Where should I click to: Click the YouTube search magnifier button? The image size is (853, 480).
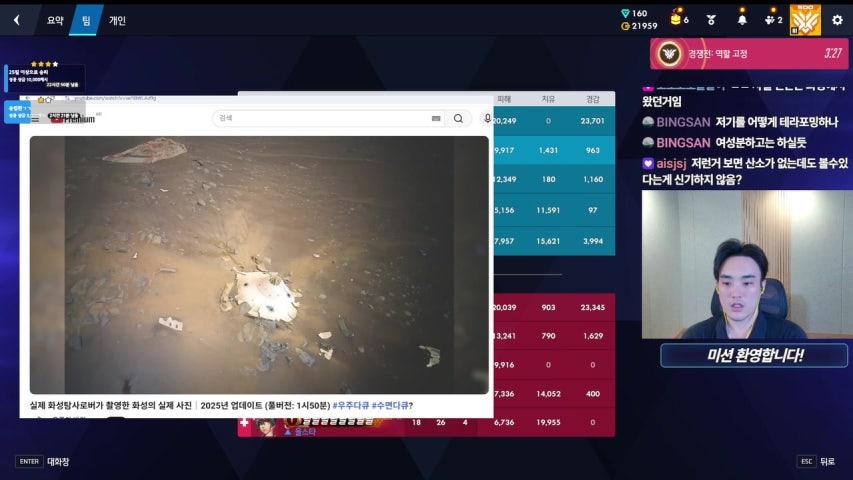(x=459, y=118)
